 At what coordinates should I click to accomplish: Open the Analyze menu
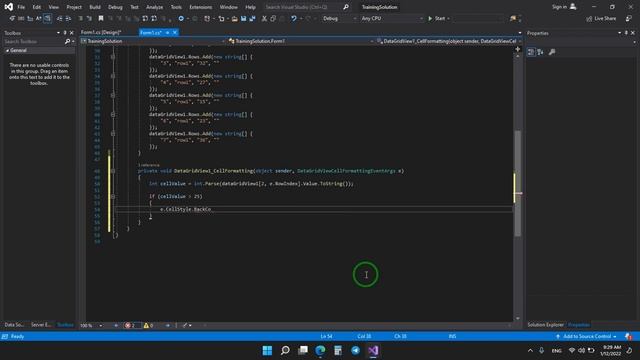point(154,7)
